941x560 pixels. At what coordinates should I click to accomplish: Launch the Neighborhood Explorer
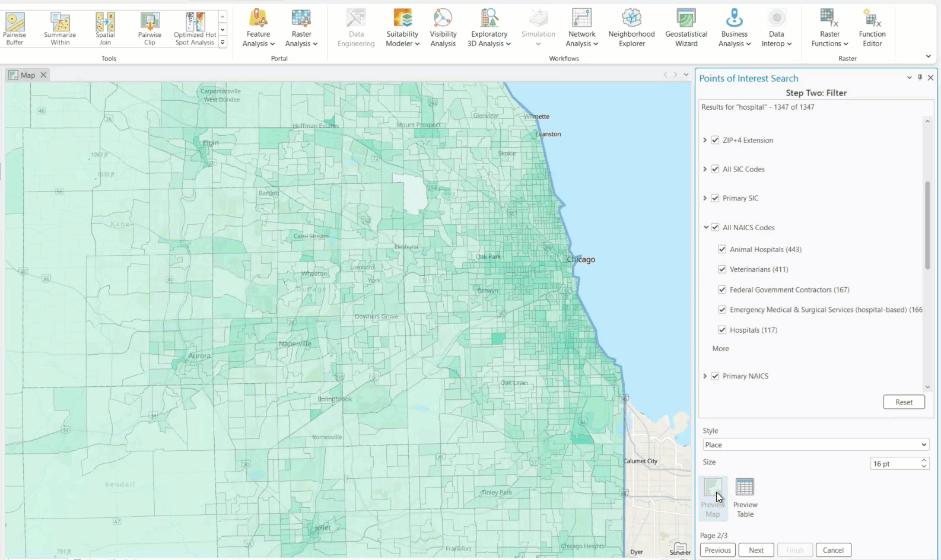point(631,28)
